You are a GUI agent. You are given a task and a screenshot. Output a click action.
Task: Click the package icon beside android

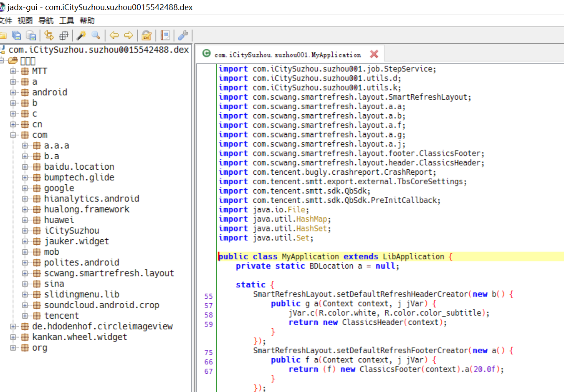[25, 93]
